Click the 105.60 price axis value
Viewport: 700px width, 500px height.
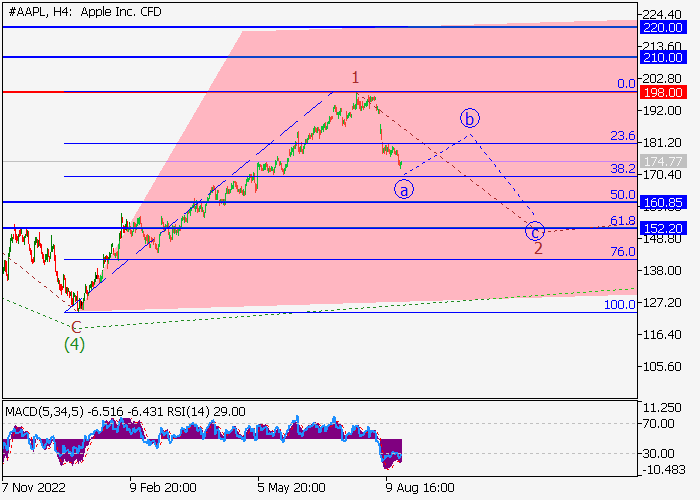tap(662, 367)
